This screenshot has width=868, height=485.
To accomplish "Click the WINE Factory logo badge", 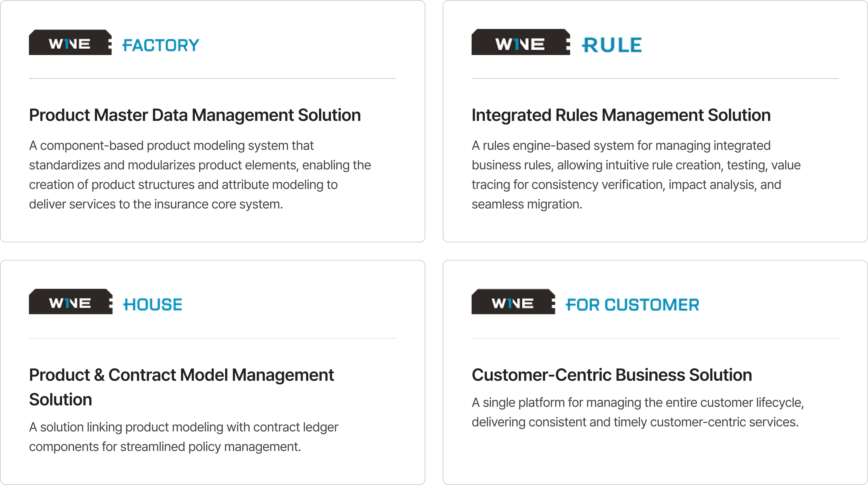I will pyautogui.click(x=70, y=43).
